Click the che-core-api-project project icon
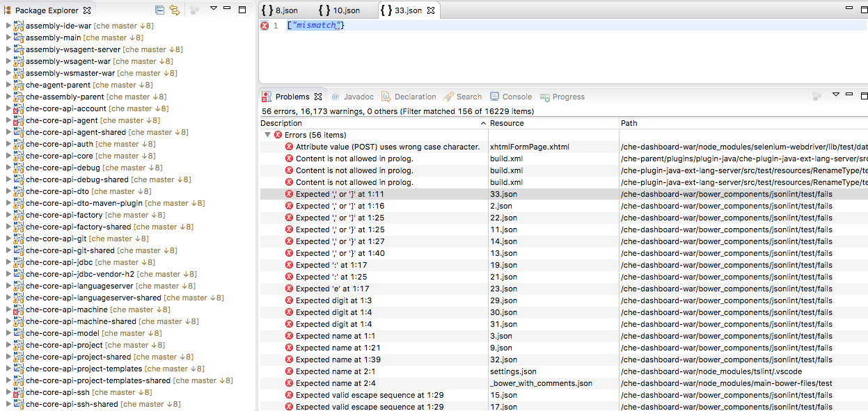The height and width of the screenshot is (411, 868). pyautogui.click(x=19, y=345)
